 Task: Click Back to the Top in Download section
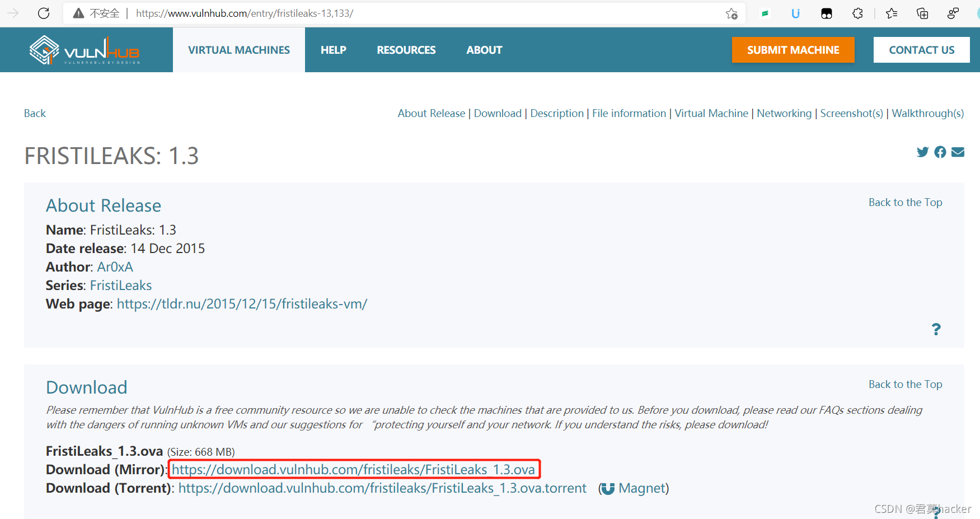tap(906, 384)
